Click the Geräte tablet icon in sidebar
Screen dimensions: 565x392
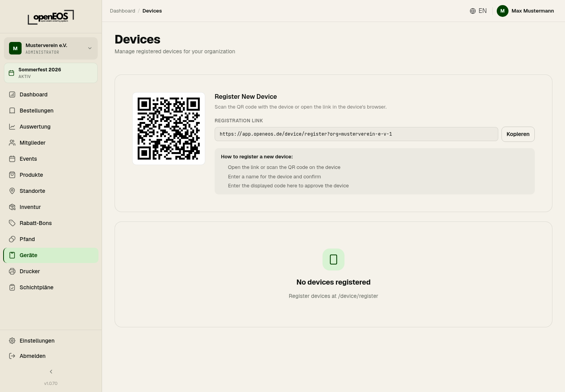coord(12,255)
